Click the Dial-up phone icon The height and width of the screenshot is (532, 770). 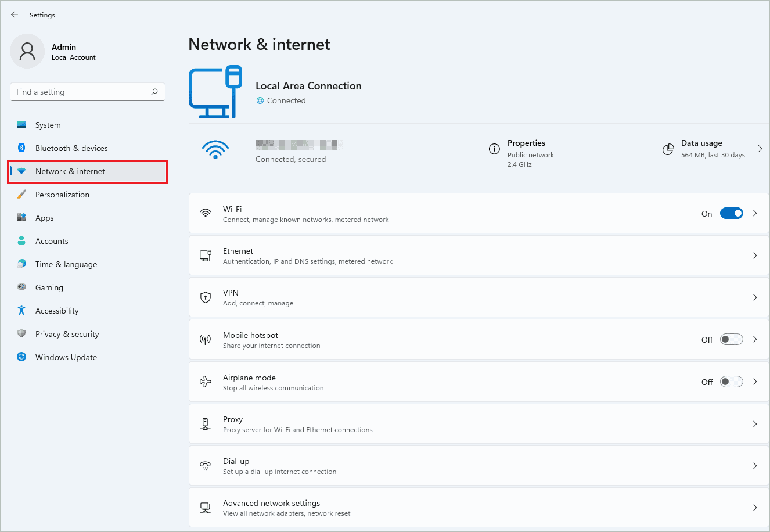tap(206, 466)
